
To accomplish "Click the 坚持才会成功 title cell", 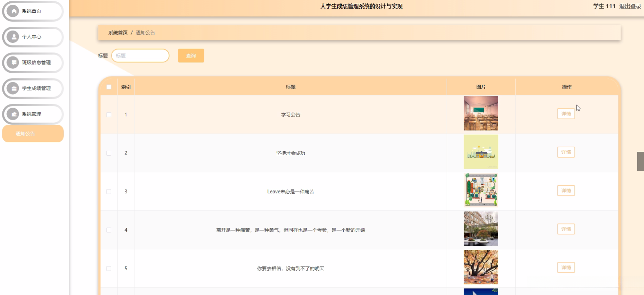I will (x=291, y=153).
